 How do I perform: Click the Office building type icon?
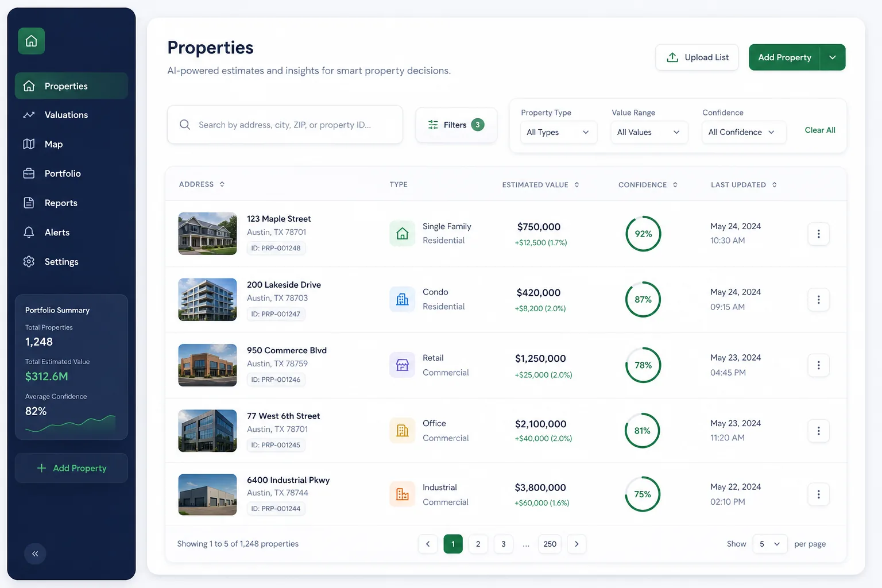coord(403,431)
